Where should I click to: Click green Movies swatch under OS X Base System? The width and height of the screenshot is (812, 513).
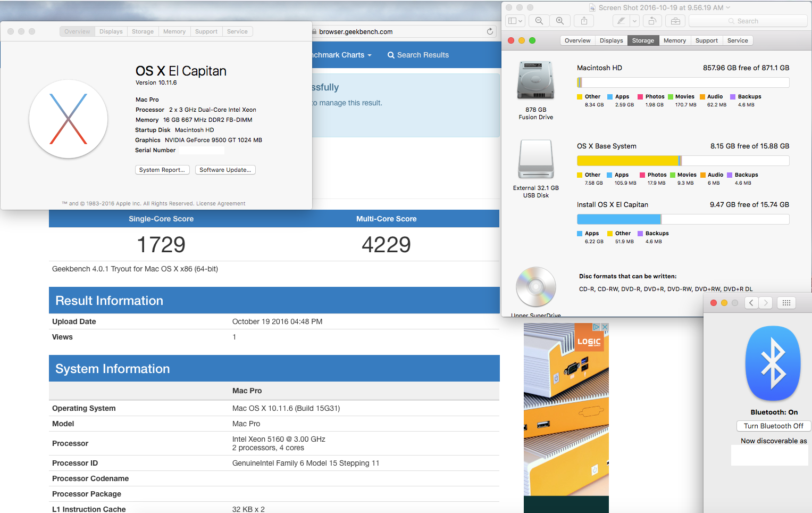pos(673,175)
